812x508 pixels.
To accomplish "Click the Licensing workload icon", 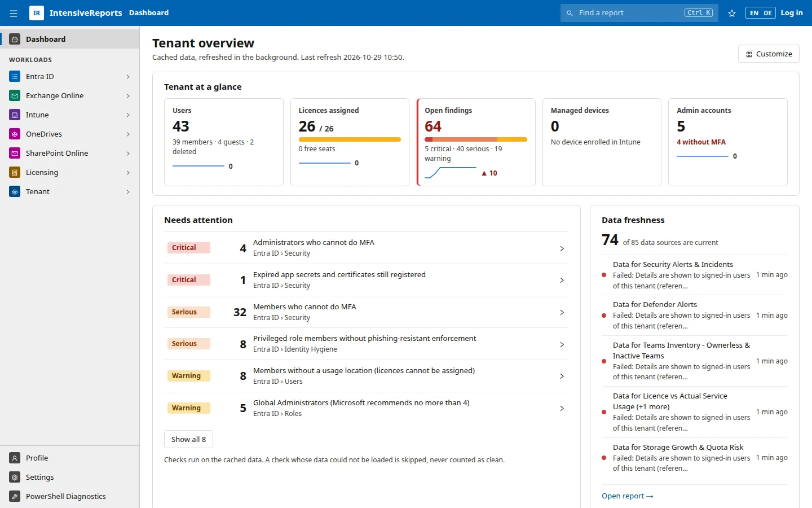I will (15, 173).
